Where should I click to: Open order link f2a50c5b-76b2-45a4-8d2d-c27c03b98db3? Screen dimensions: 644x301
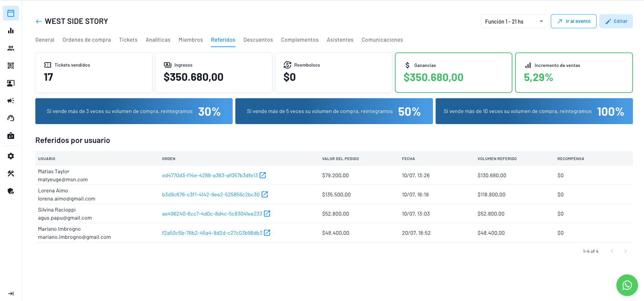pyautogui.click(x=212, y=233)
